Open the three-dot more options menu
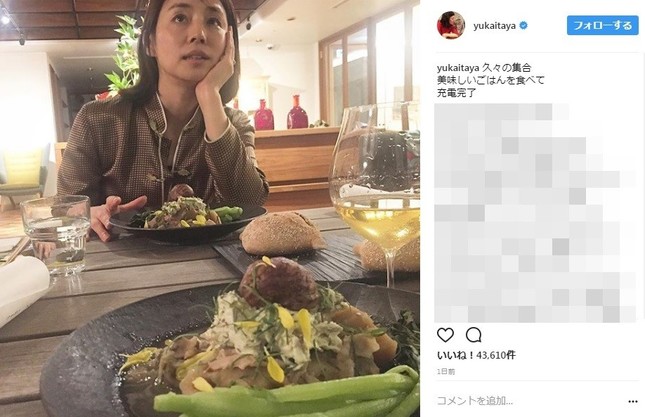645x417 pixels. (633, 401)
